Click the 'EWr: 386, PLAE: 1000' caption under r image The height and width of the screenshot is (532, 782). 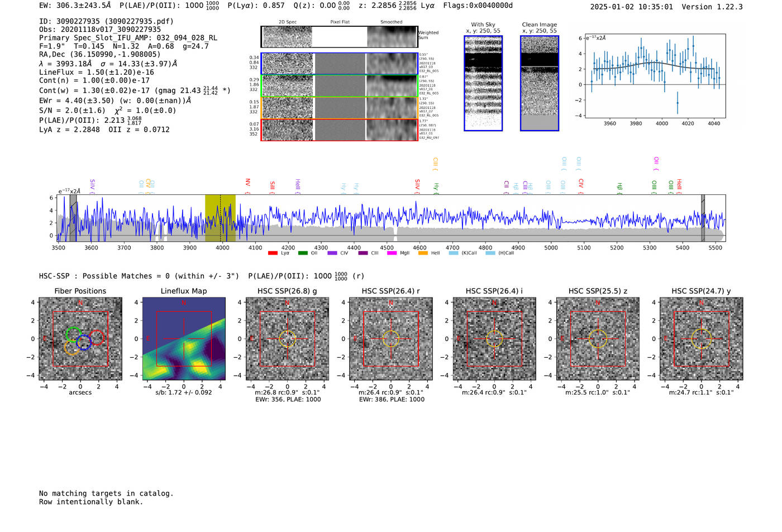pos(392,400)
